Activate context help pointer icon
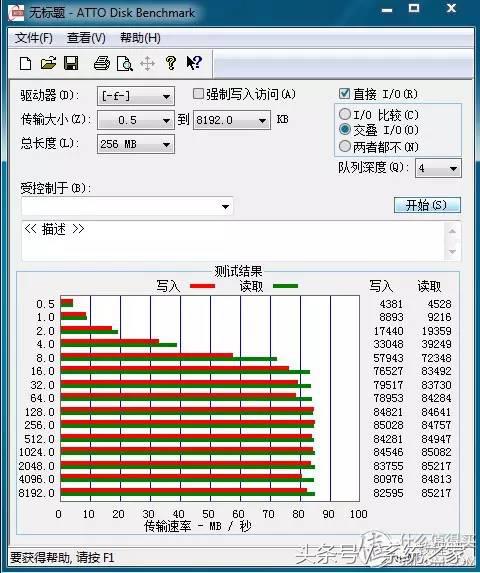Screen dimensions: 480x573 (x=194, y=63)
